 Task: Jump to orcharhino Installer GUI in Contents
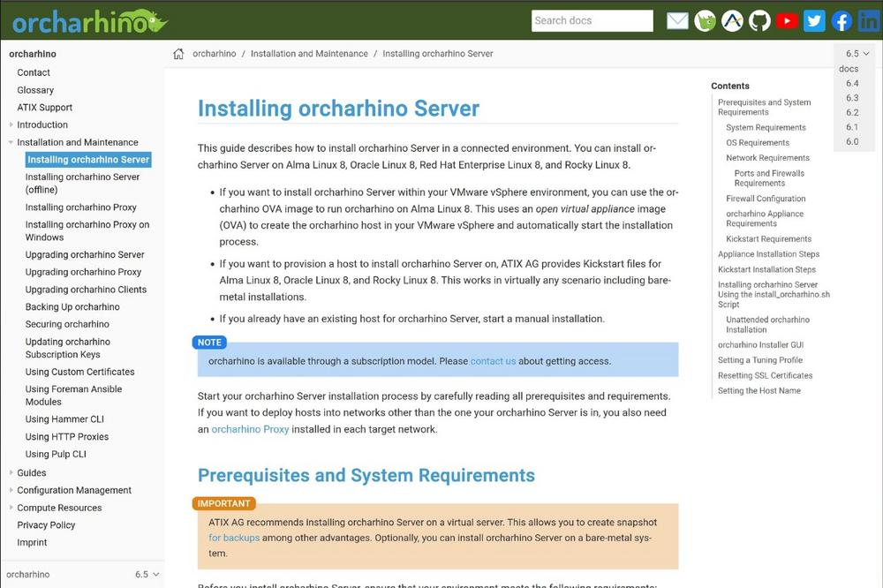[761, 345]
